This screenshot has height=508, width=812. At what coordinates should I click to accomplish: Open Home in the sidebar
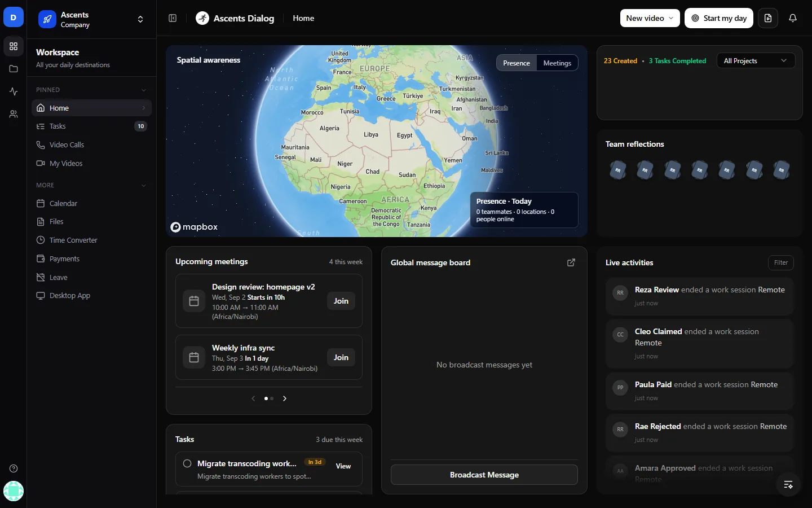tap(91, 108)
